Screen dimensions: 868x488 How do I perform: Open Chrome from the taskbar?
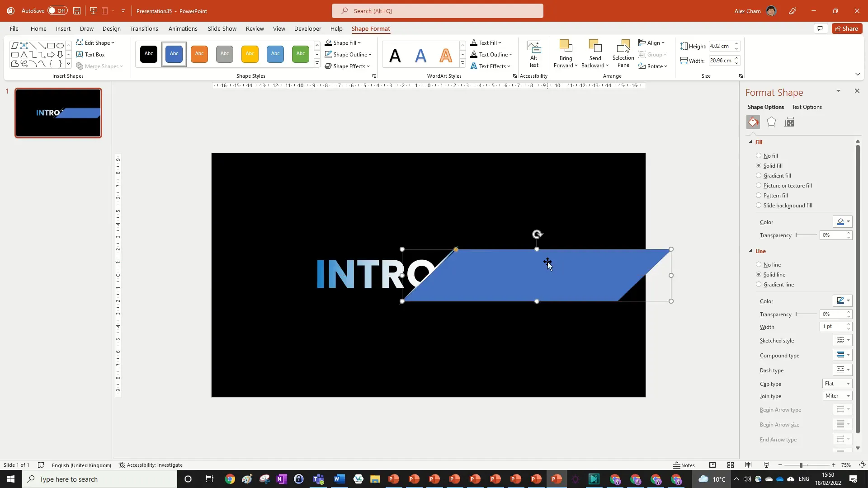click(230, 479)
